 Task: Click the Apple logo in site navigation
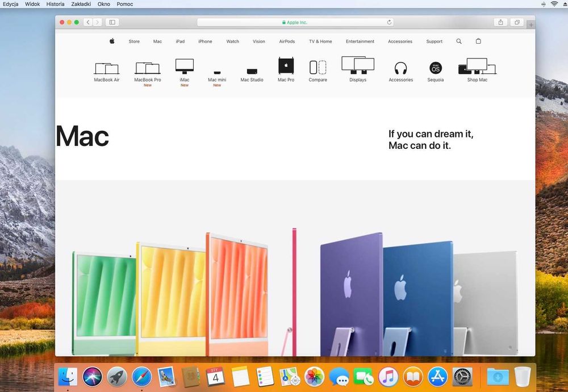click(112, 41)
